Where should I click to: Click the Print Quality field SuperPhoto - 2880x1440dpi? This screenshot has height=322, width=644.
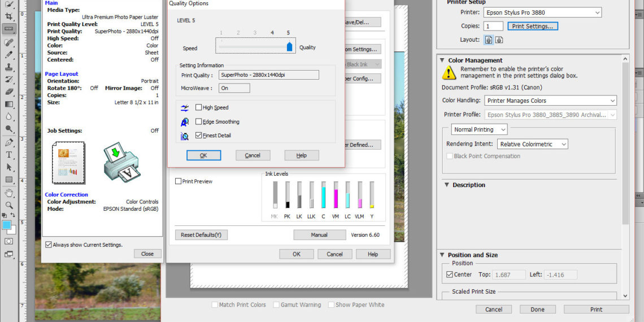[x=268, y=75]
